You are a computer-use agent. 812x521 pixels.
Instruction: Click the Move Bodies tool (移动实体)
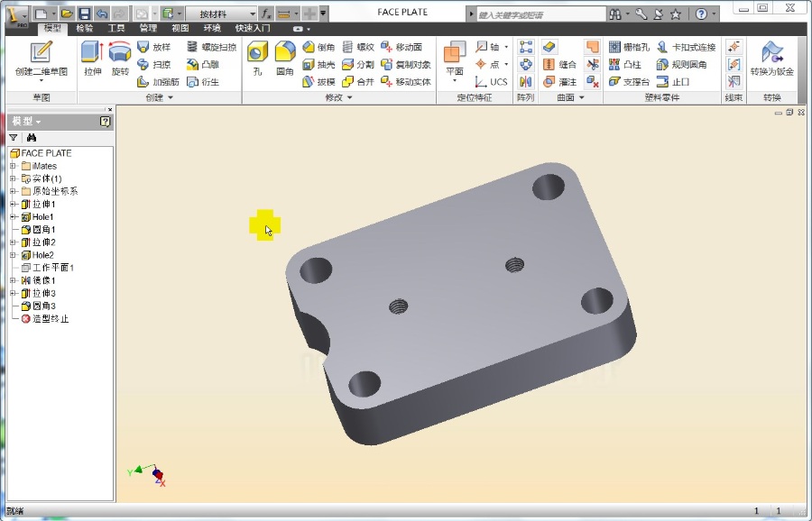[x=405, y=82]
